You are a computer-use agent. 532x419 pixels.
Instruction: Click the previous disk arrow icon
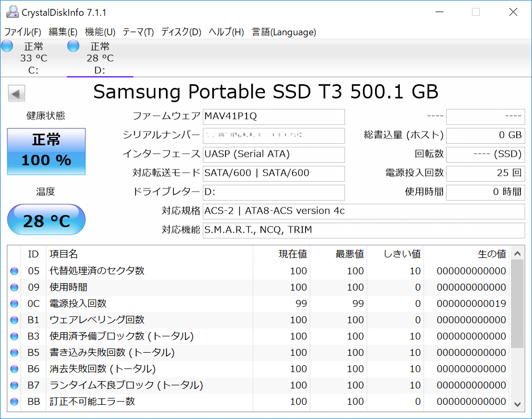point(16,94)
